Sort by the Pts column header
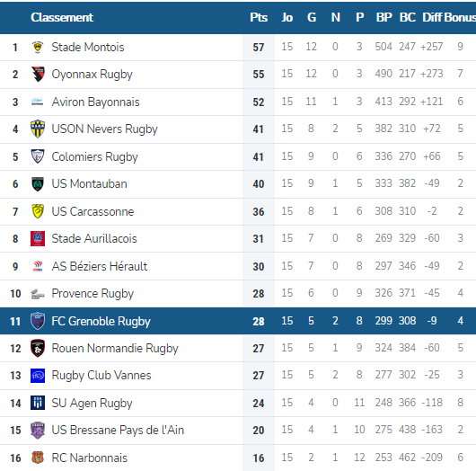Viewport: 476px width, 471px height. (259, 17)
